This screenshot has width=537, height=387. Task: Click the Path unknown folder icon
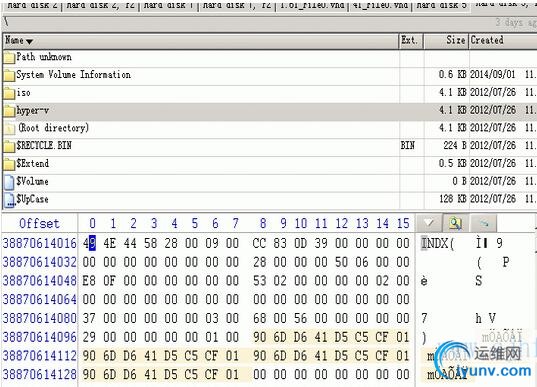(9, 57)
